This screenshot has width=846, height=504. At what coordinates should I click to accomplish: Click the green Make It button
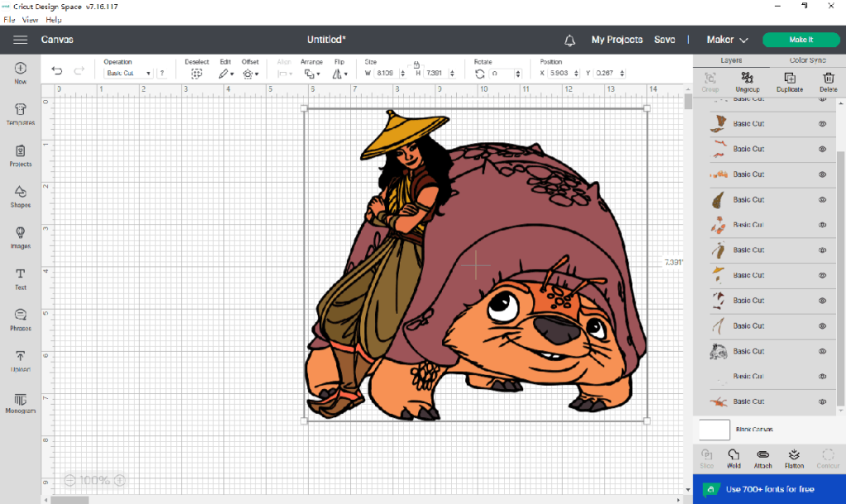coord(801,40)
